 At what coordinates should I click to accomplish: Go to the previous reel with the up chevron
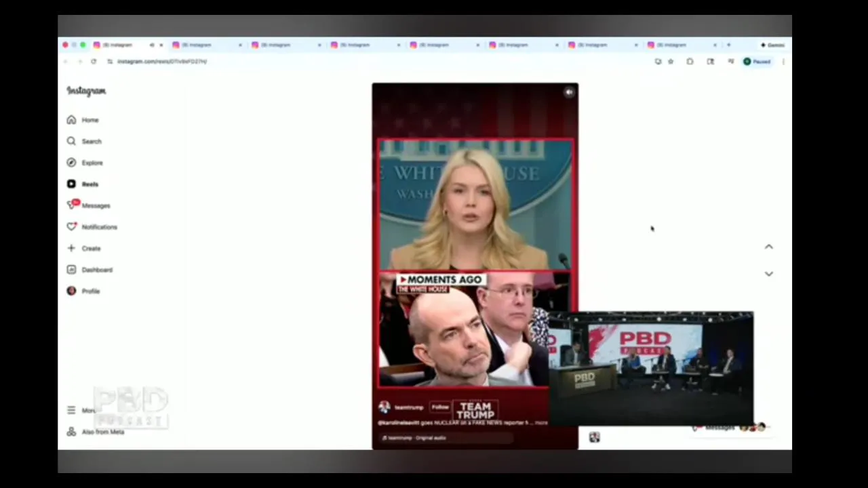[768, 247]
